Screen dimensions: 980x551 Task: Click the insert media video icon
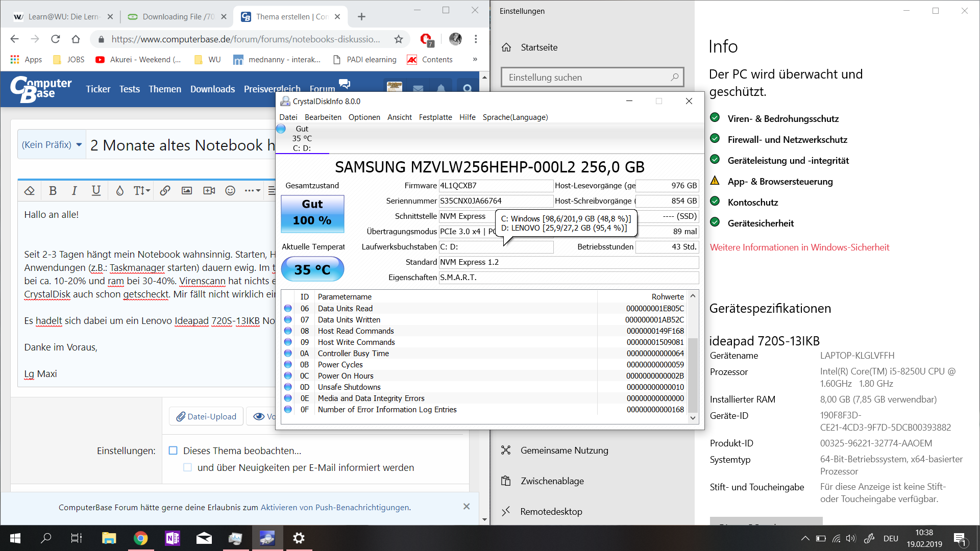(209, 191)
